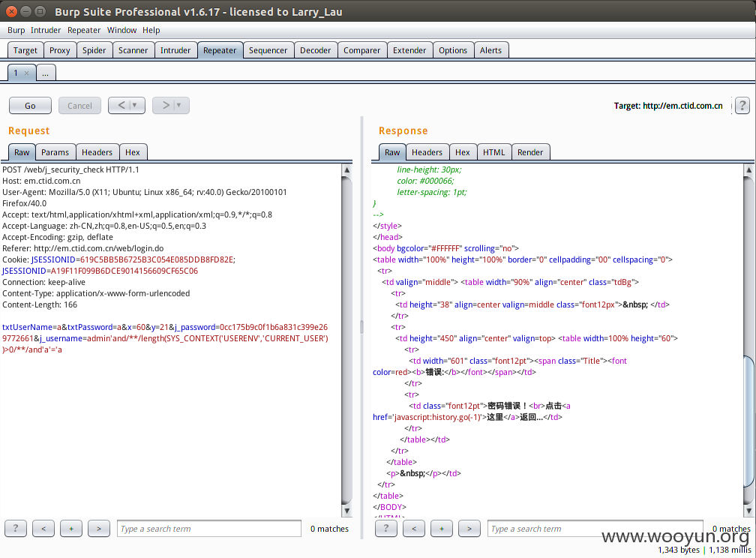Click the Target: http://em.ctid.com.cn label
756x558 pixels.
(668, 106)
